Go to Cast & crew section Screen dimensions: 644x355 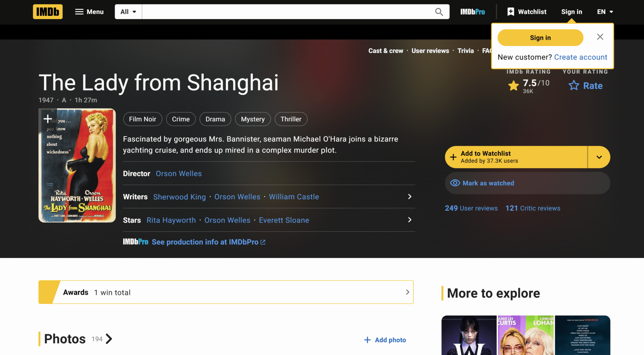tap(386, 51)
